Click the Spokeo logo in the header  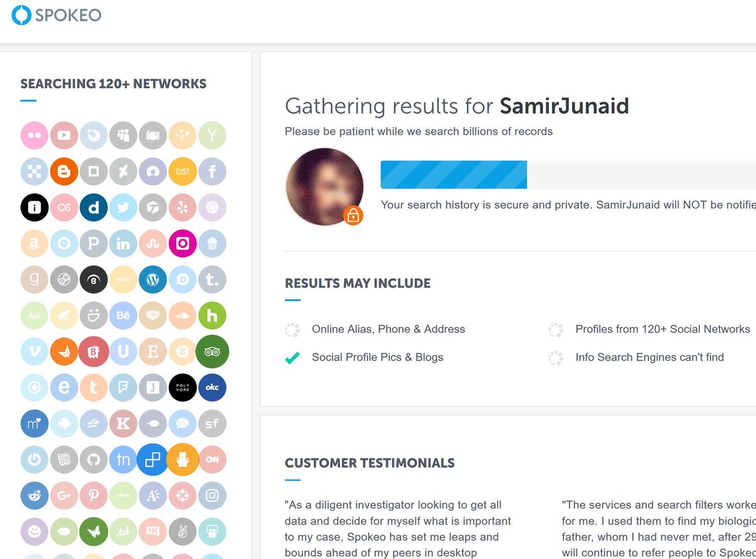click(57, 15)
